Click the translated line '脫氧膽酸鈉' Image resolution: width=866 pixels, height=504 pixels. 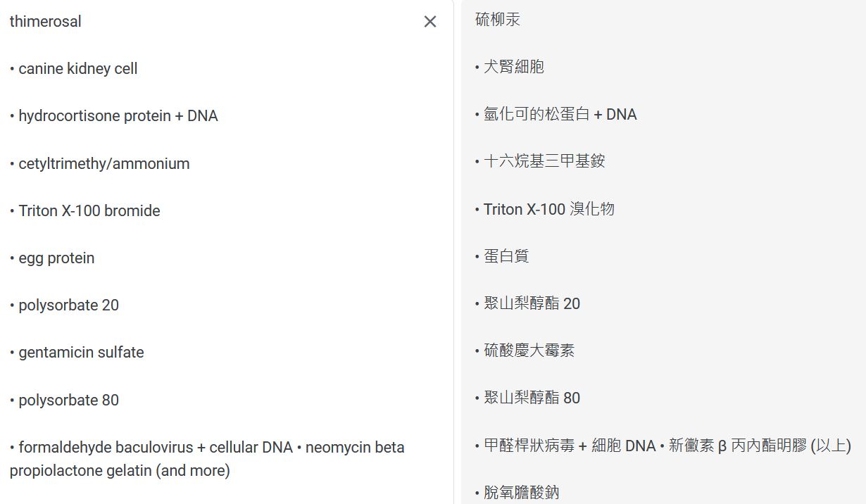pyautogui.click(x=521, y=492)
